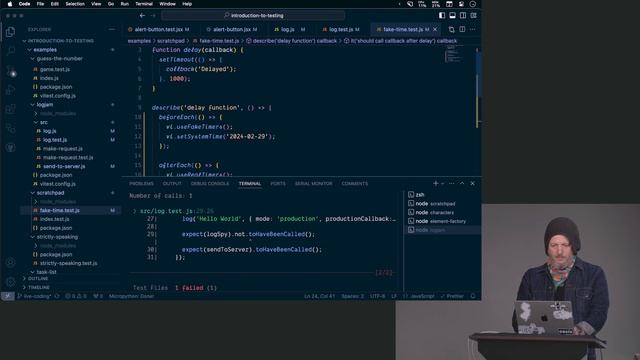Maximize the panel with the up chevron
The height and width of the screenshot is (360, 640).
coord(462,183)
